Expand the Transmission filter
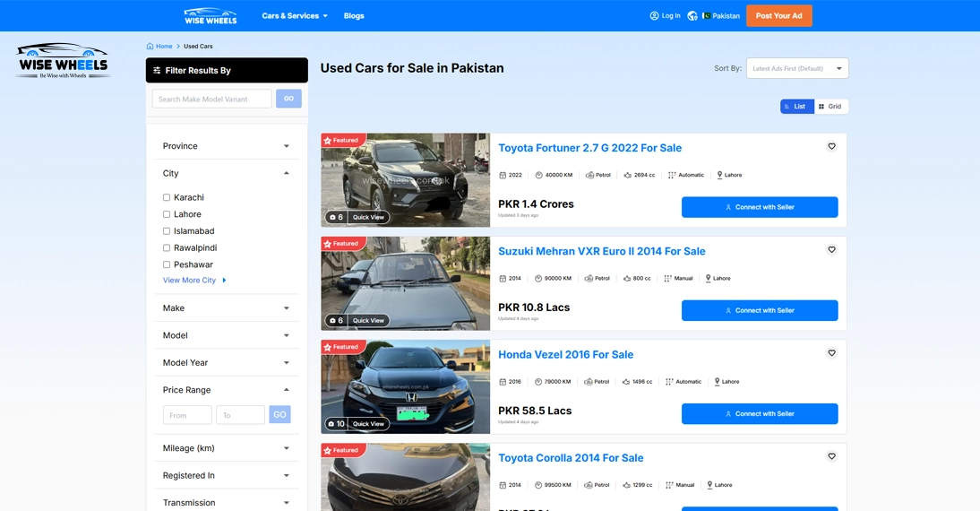 [x=227, y=502]
